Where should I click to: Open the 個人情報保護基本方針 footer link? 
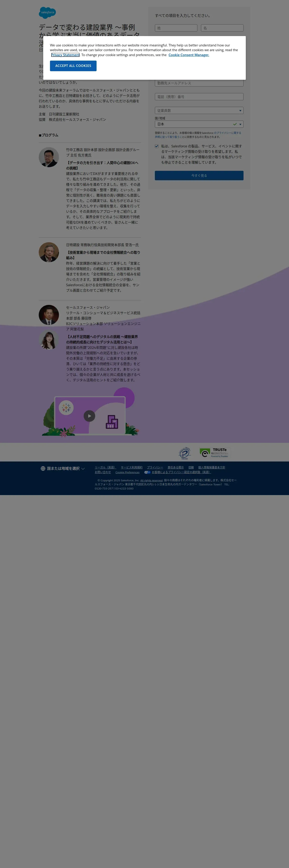click(x=212, y=467)
